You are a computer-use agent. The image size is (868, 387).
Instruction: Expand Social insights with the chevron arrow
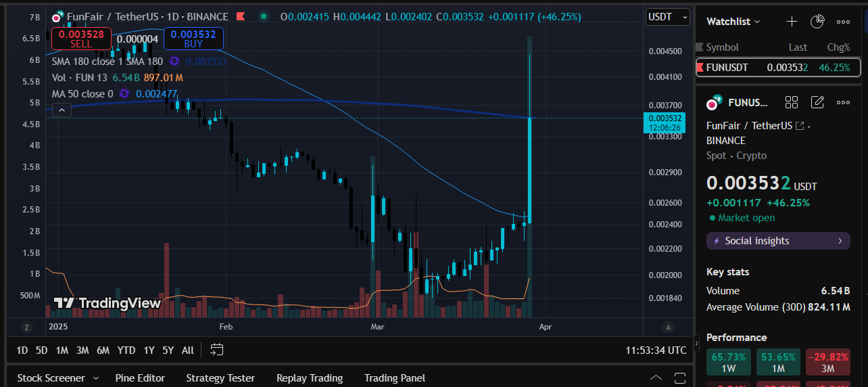click(840, 241)
